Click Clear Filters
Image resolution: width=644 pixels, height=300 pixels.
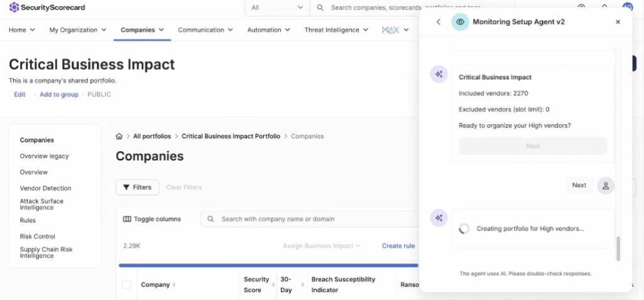(x=184, y=187)
